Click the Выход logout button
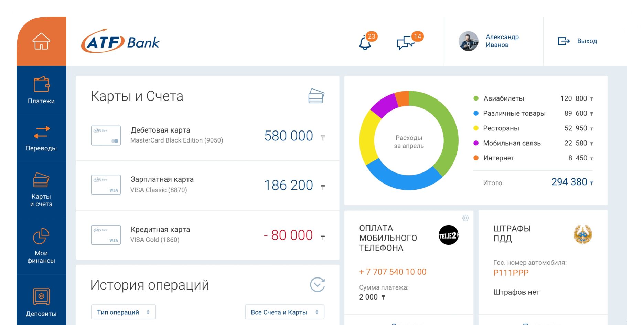The image size is (644, 325). (577, 41)
